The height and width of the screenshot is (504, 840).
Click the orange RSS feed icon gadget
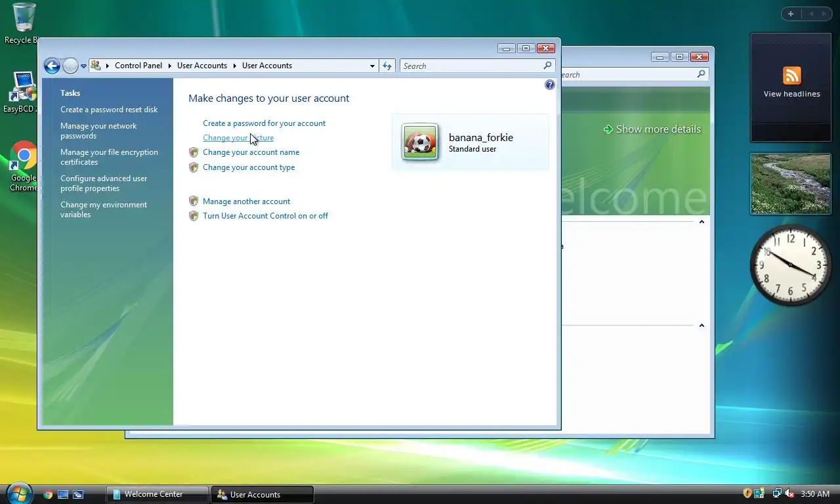click(x=792, y=75)
